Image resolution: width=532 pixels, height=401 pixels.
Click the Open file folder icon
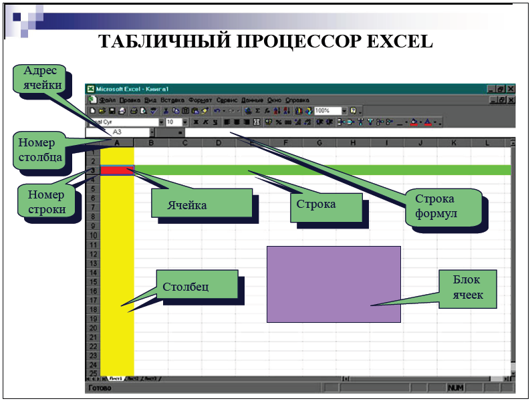click(102, 110)
